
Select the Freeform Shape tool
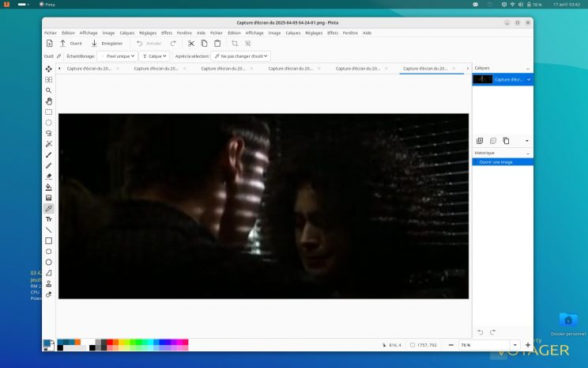[49, 273]
